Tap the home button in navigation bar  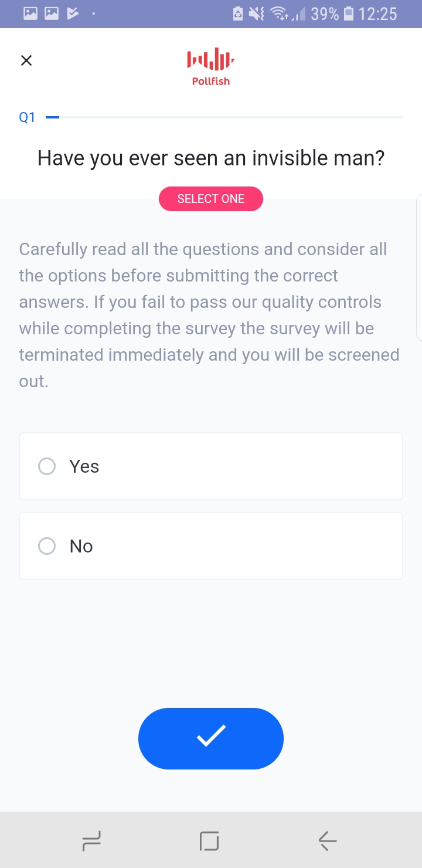(x=210, y=841)
